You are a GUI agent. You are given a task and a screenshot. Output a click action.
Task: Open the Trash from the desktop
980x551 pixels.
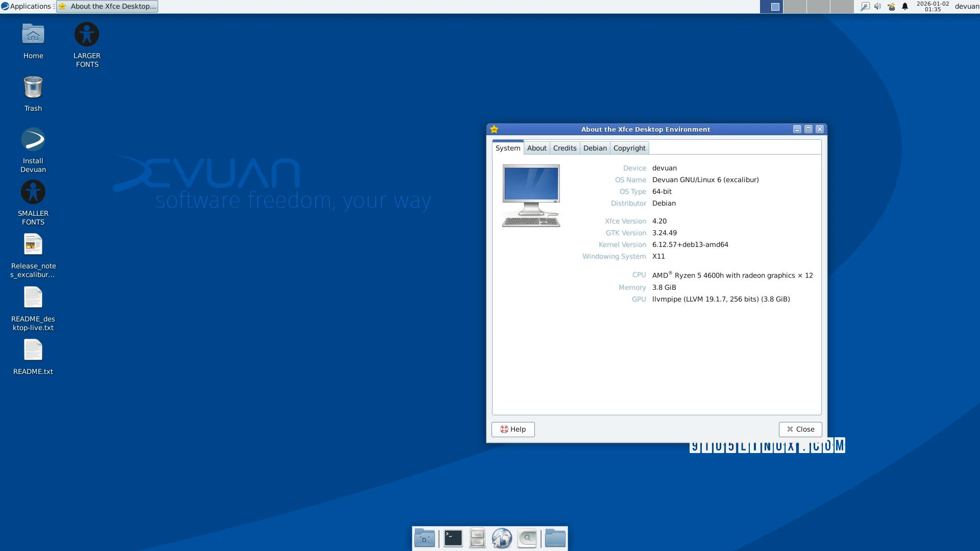point(33,92)
